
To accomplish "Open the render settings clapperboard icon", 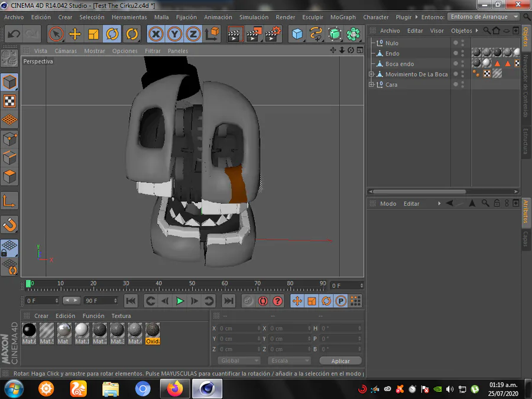I will coord(273,34).
